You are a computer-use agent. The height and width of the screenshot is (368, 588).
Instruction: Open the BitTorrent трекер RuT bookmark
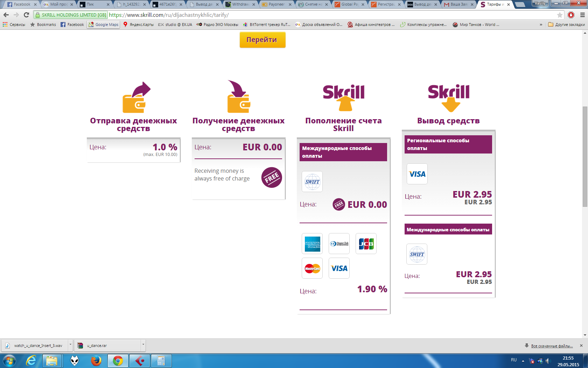267,25
